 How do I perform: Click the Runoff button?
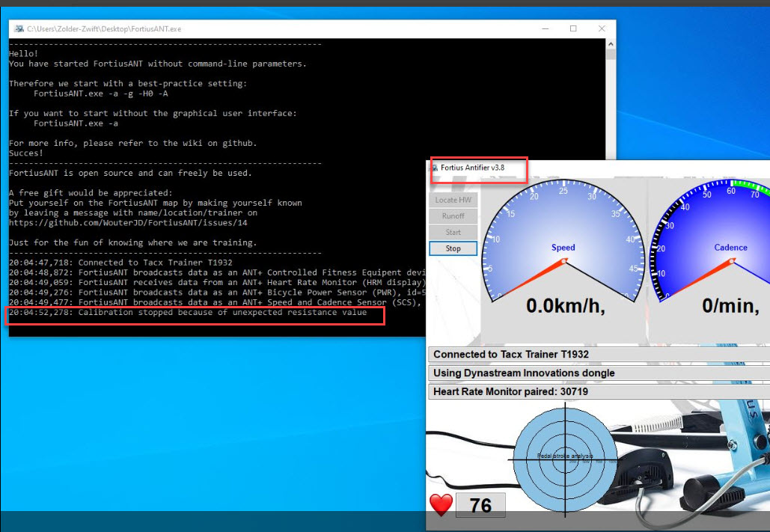453,216
